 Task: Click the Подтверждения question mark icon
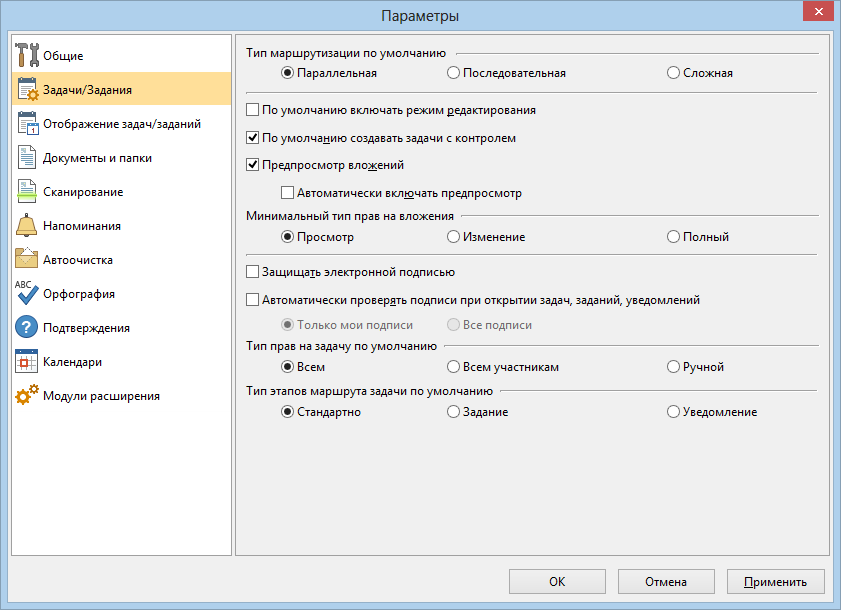[26, 327]
